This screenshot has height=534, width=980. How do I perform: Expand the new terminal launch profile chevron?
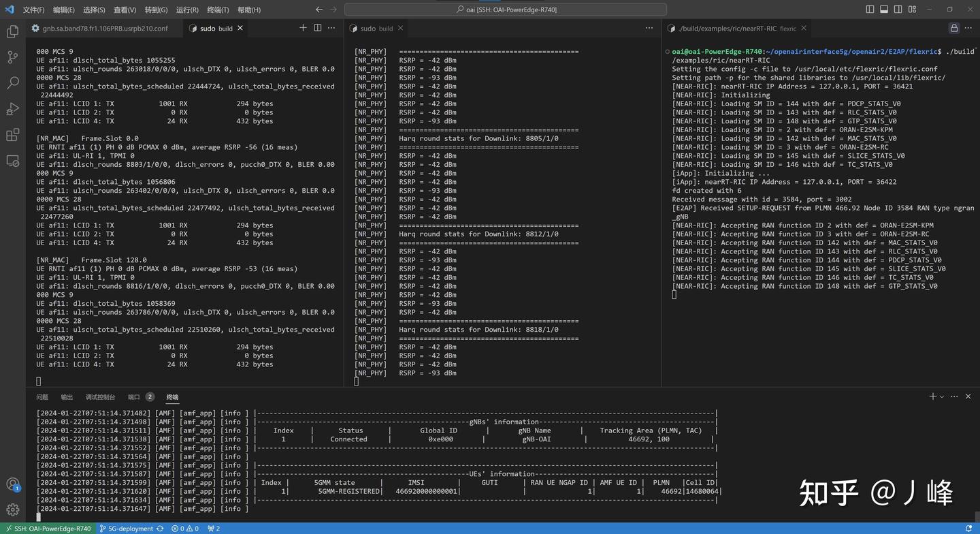tap(942, 397)
